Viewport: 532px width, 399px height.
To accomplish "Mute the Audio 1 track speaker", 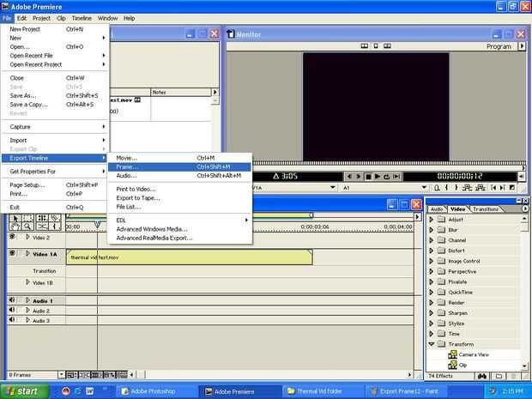I will pos(12,300).
